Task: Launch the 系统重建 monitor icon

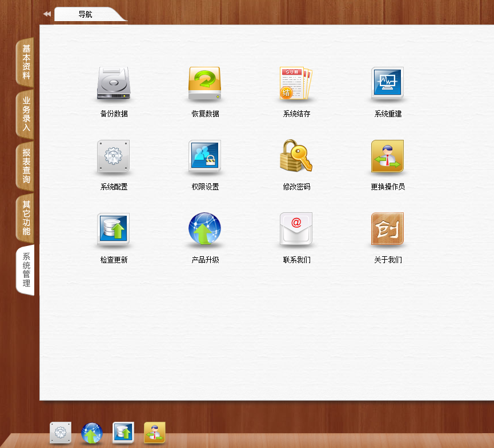Action: click(388, 83)
